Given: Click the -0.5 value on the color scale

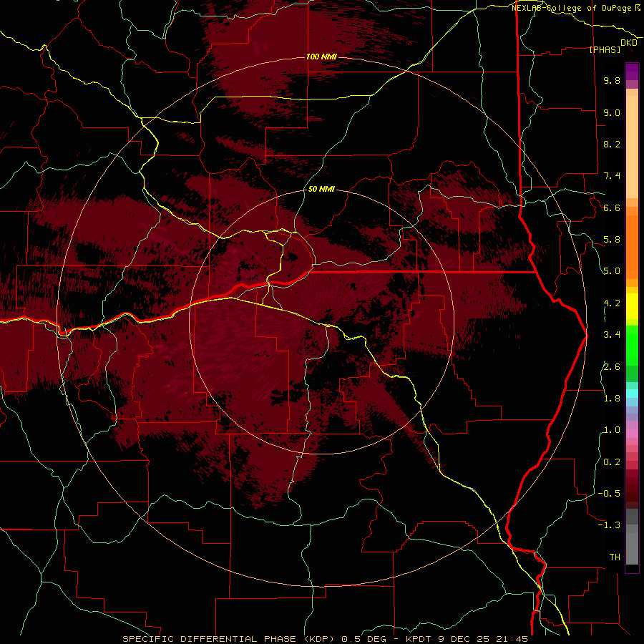Looking at the screenshot, I should pyautogui.click(x=609, y=494).
